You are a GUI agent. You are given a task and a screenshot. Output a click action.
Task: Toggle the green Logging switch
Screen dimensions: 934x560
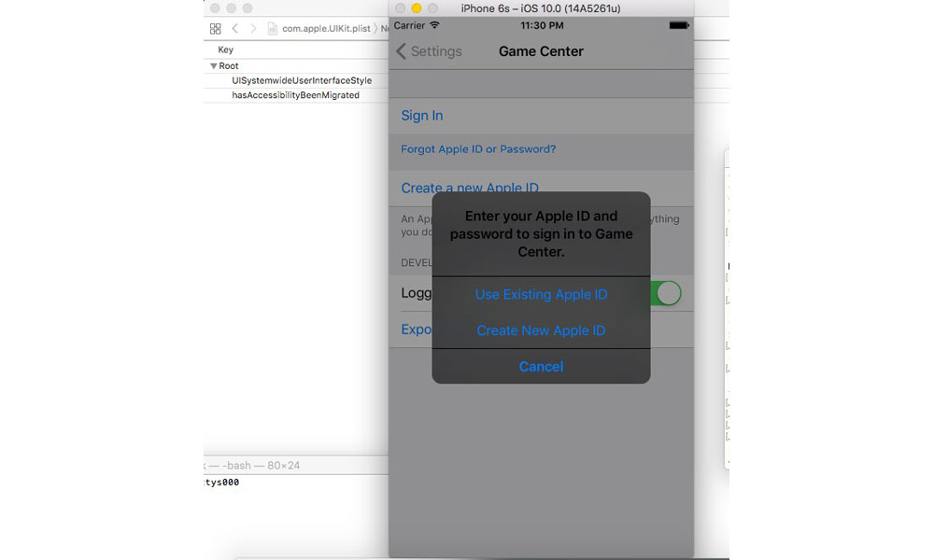click(668, 293)
